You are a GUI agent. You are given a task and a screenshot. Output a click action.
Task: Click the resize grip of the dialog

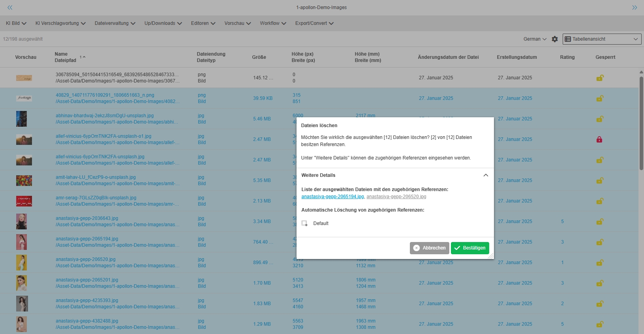click(x=491, y=256)
